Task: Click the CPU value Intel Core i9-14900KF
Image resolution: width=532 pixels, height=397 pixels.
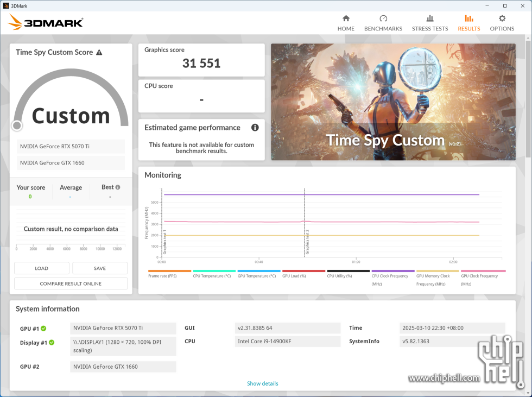Action: [x=287, y=342]
